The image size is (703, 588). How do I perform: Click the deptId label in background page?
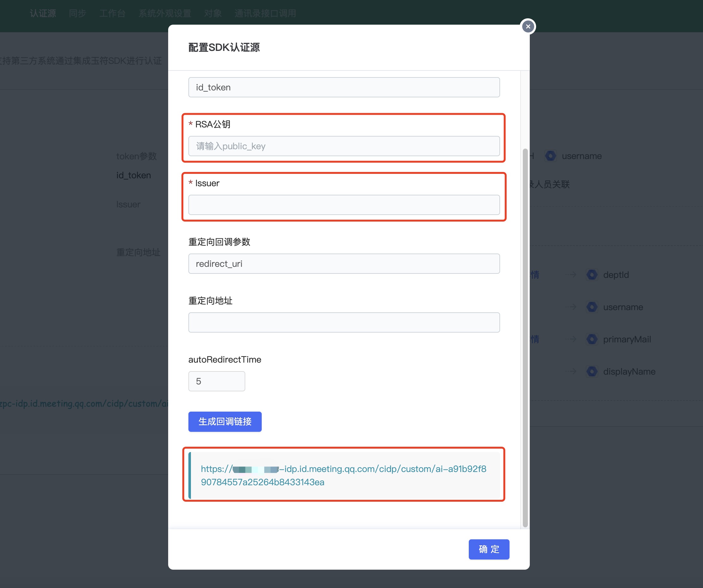pos(616,275)
